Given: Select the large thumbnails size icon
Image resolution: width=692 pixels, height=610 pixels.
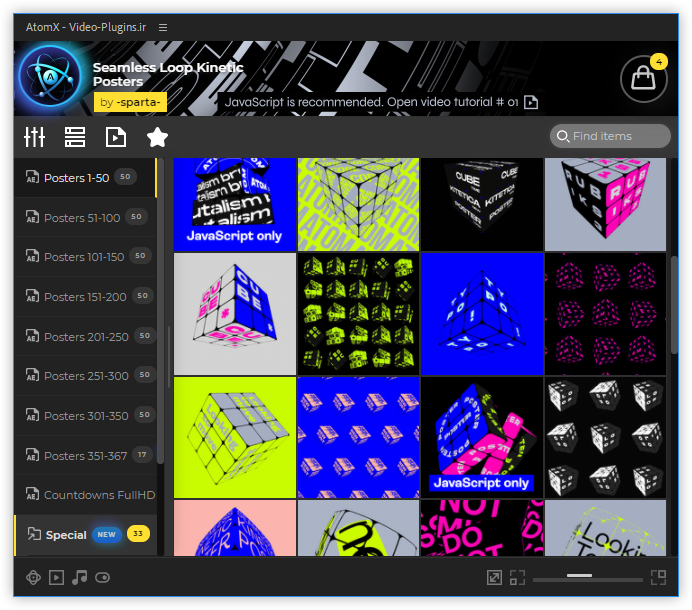Looking at the screenshot, I should (x=658, y=577).
